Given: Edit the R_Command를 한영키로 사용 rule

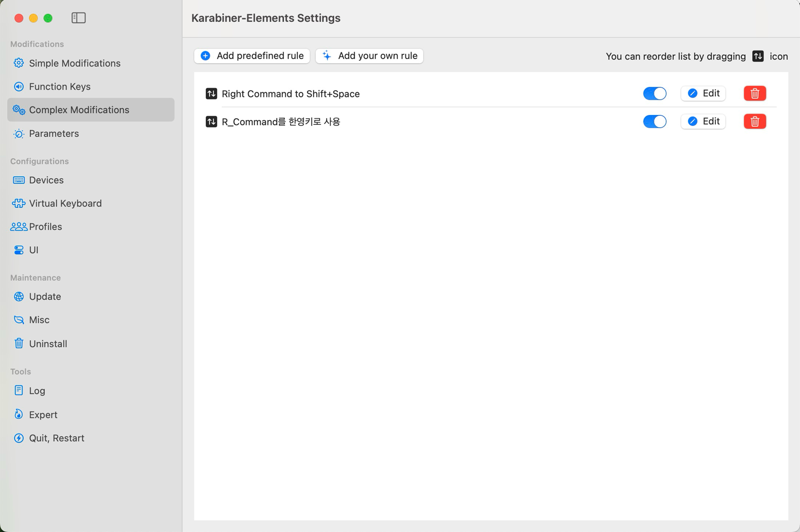Looking at the screenshot, I should (x=703, y=122).
